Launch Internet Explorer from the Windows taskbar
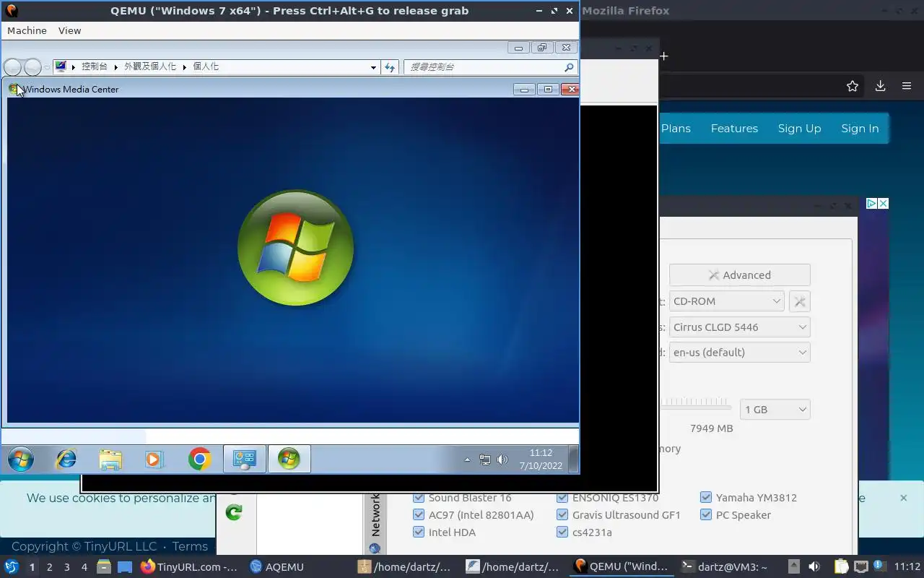 [x=66, y=459]
